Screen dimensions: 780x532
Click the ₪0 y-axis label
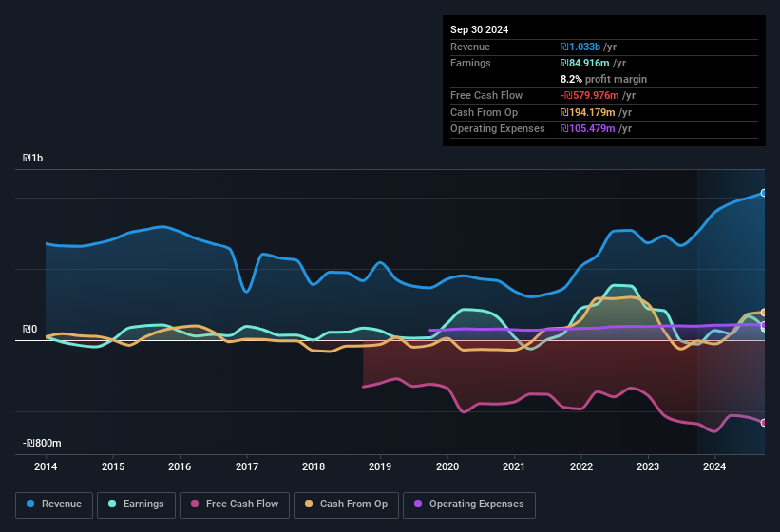pos(29,329)
